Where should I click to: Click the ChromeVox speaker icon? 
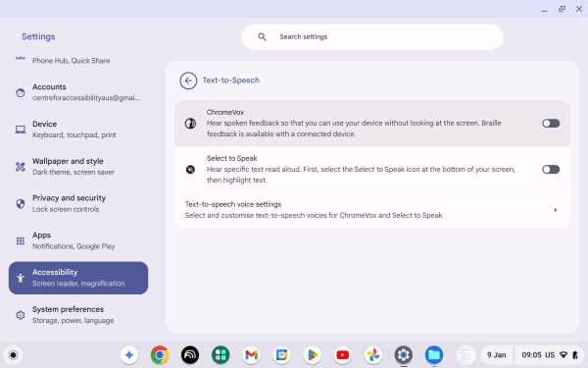tap(190, 124)
